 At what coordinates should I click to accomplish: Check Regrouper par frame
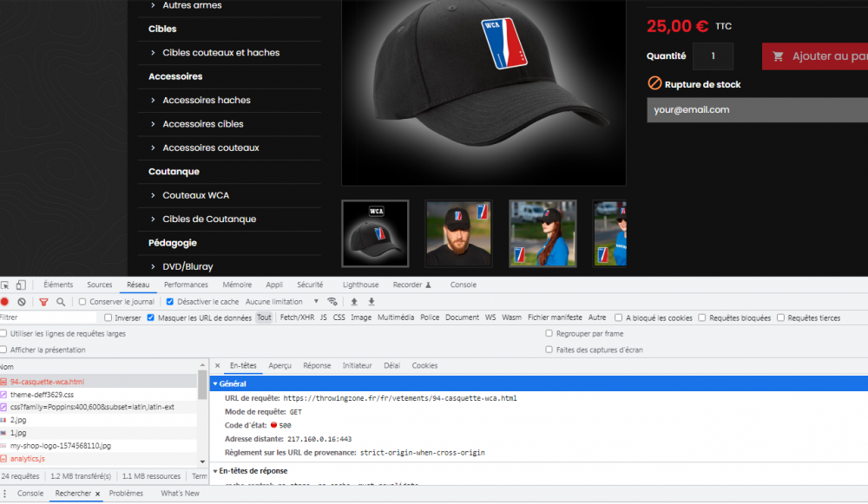click(x=549, y=334)
